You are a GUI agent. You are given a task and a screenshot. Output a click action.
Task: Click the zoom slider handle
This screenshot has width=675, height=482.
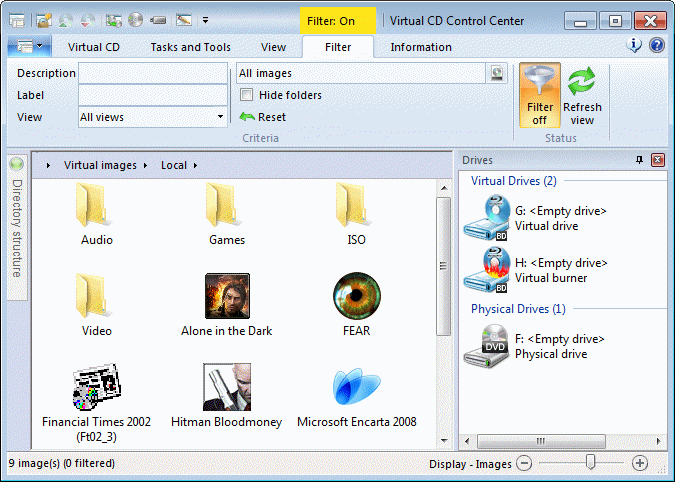tap(591, 462)
